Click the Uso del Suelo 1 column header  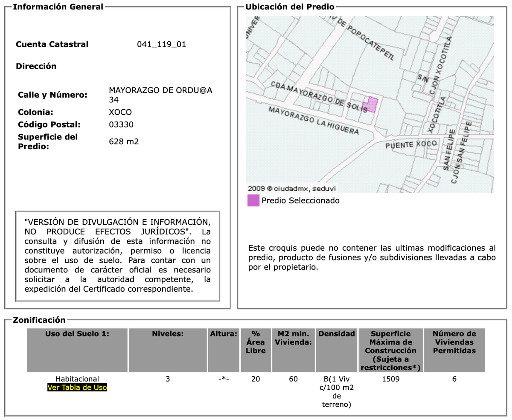(77, 350)
